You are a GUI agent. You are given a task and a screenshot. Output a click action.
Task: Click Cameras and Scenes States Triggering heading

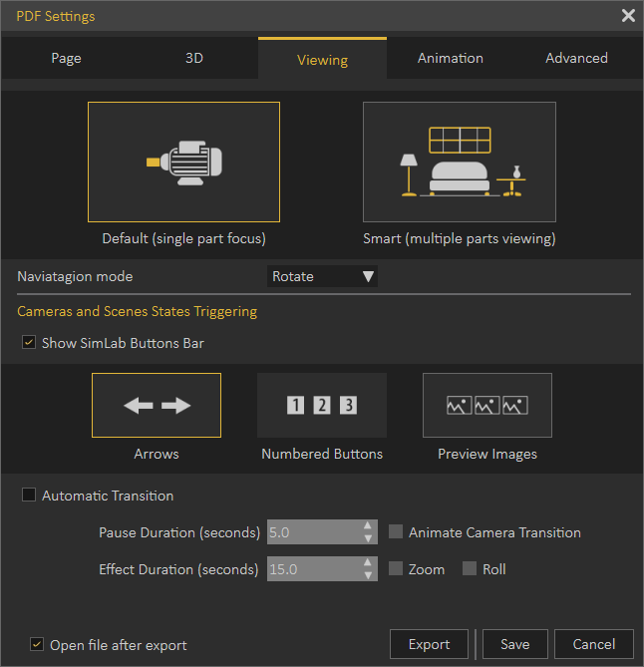coord(137,311)
